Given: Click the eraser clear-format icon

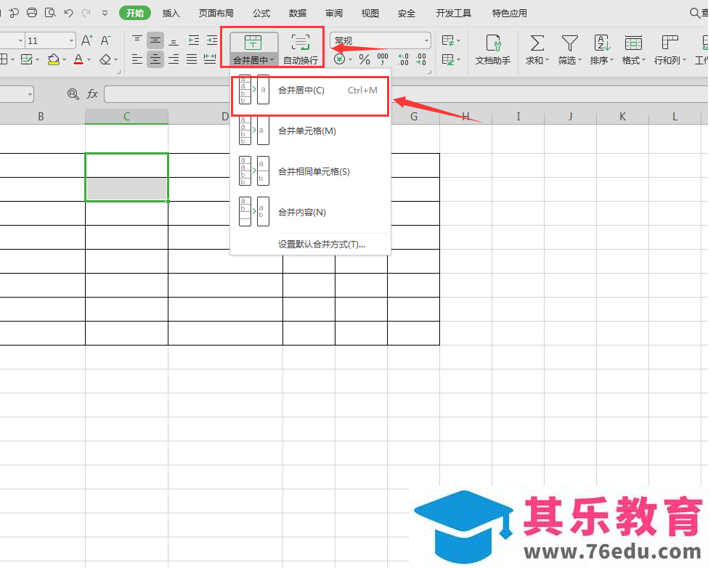Looking at the screenshot, I should click(105, 59).
